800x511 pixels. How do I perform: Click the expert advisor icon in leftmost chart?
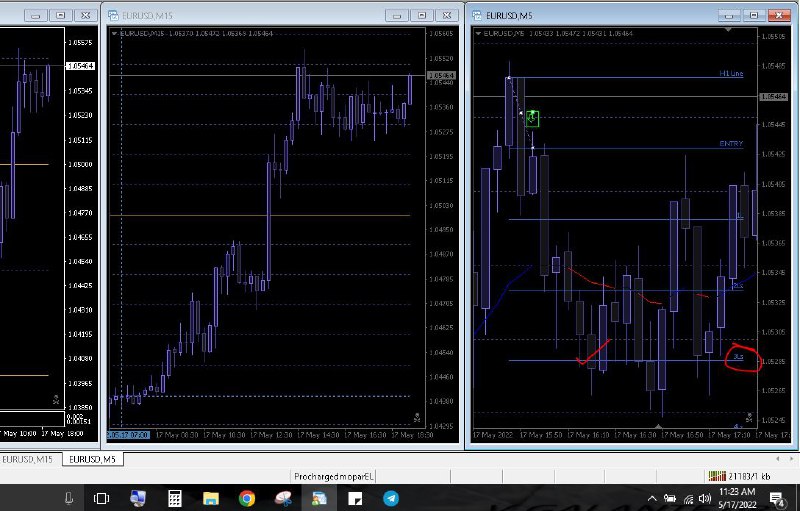56,400
